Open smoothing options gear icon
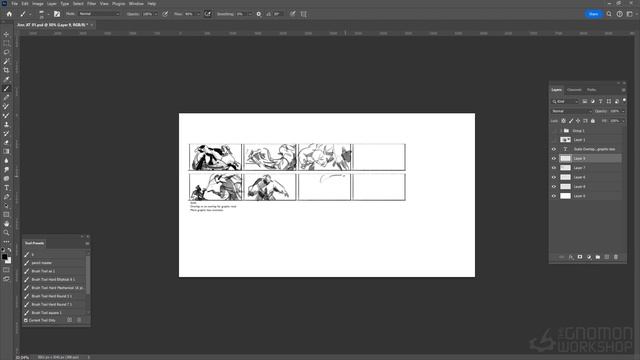 tap(259, 14)
